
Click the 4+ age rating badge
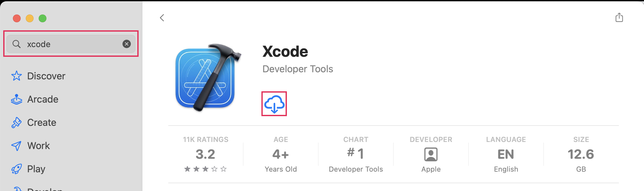click(x=280, y=155)
